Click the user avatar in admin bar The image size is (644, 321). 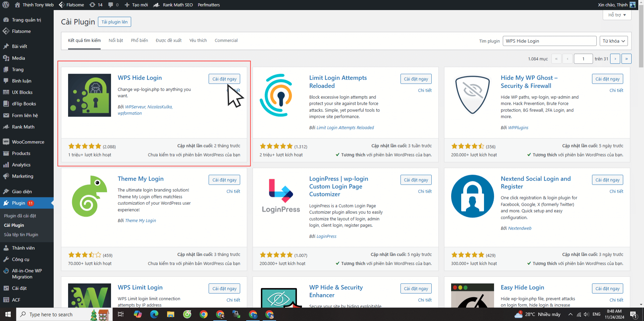coord(633,5)
